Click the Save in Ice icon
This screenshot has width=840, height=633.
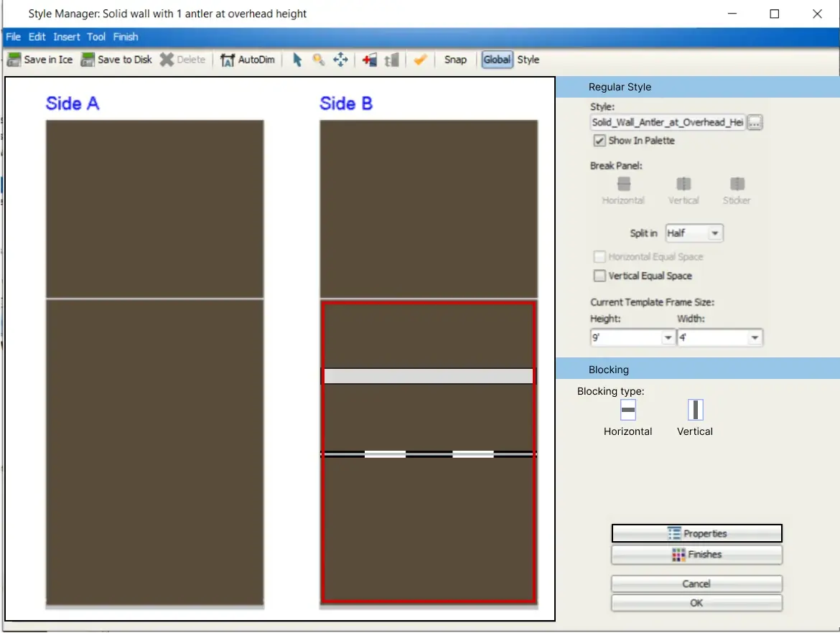pos(14,60)
